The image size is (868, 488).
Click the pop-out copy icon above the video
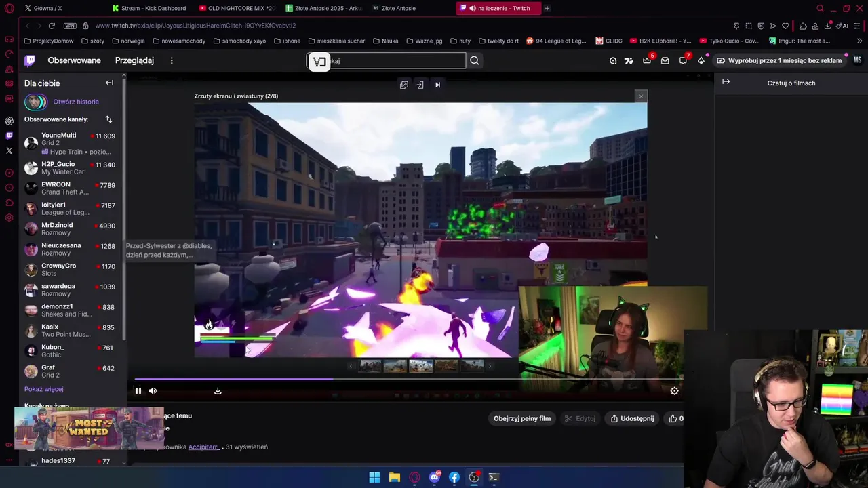(404, 85)
